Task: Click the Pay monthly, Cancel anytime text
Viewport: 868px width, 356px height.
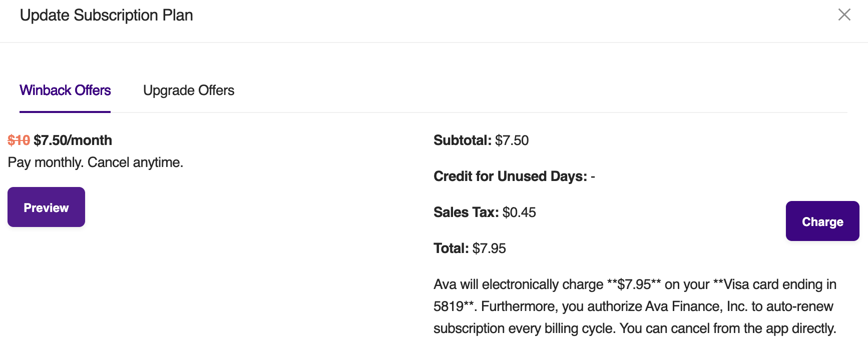Action: (95, 162)
